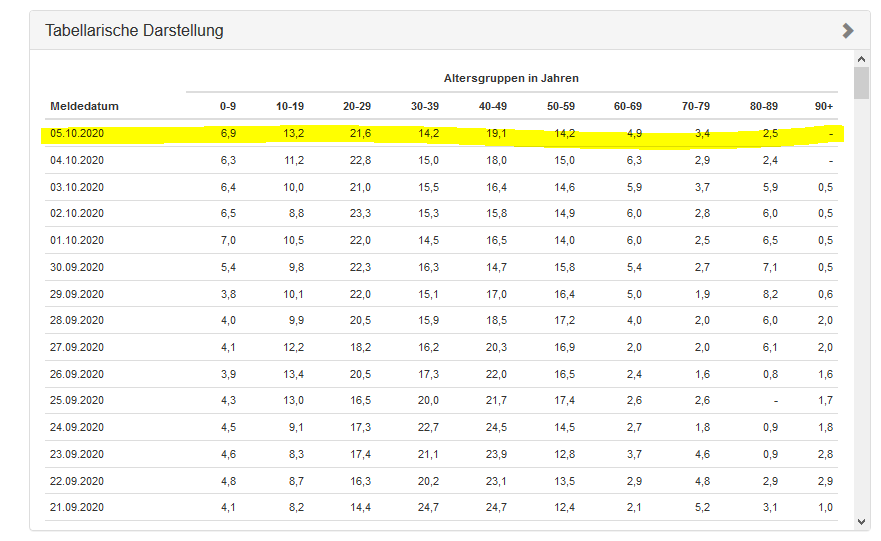The image size is (881, 541).
Task: Select the 0-9 age group column header
Action: coord(228,106)
